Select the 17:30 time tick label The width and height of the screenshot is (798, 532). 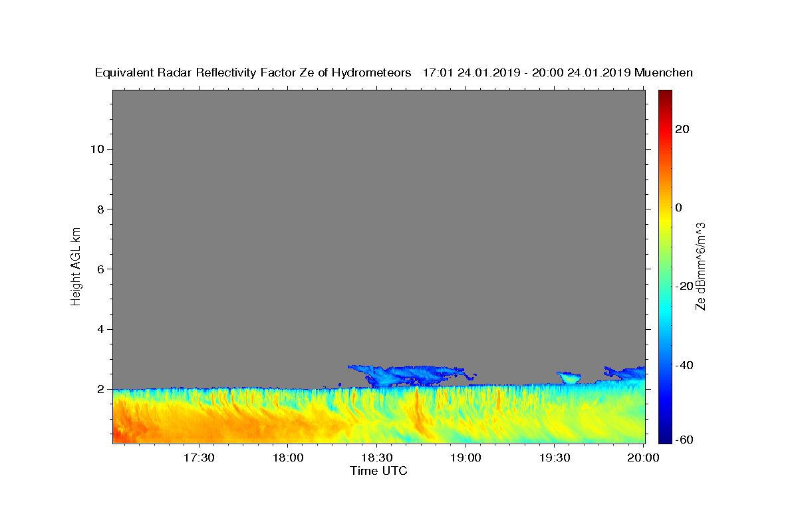pyautogui.click(x=198, y=458)
